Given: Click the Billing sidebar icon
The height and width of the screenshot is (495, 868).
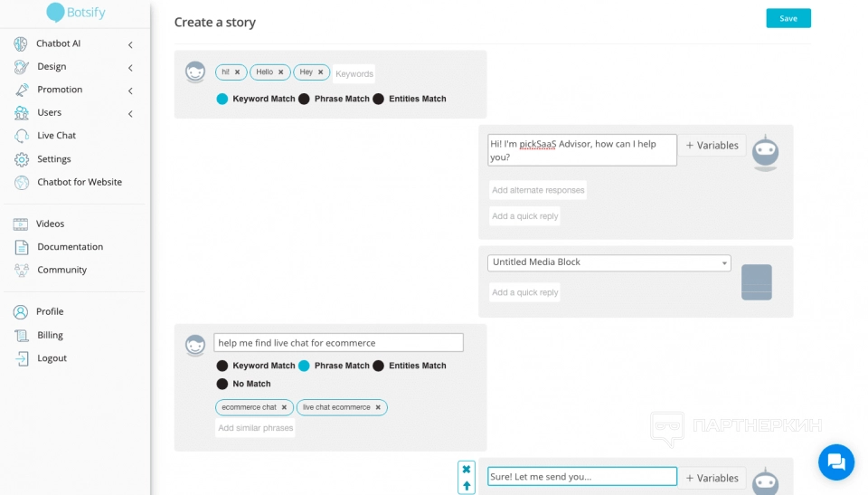Looking at the screenshot, I should 21,335.
